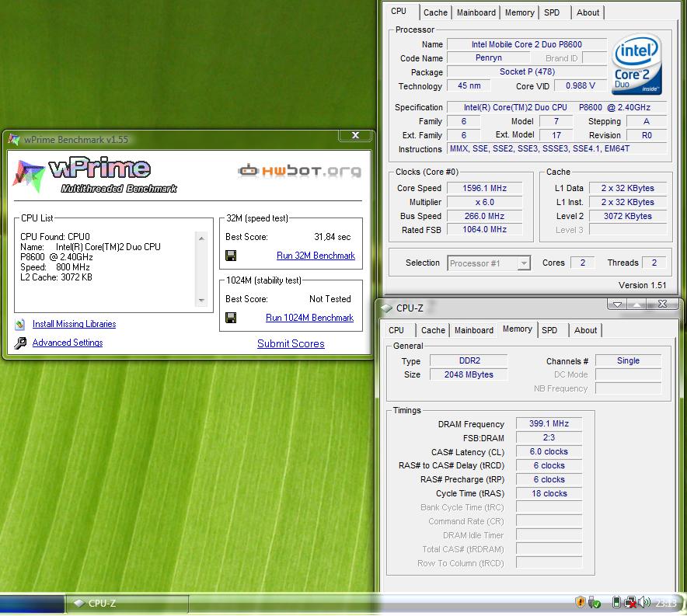Viewport: 687px width, 616px height.
Task: Click the Code Name value 'Penryn'
Action: point(489,57)
